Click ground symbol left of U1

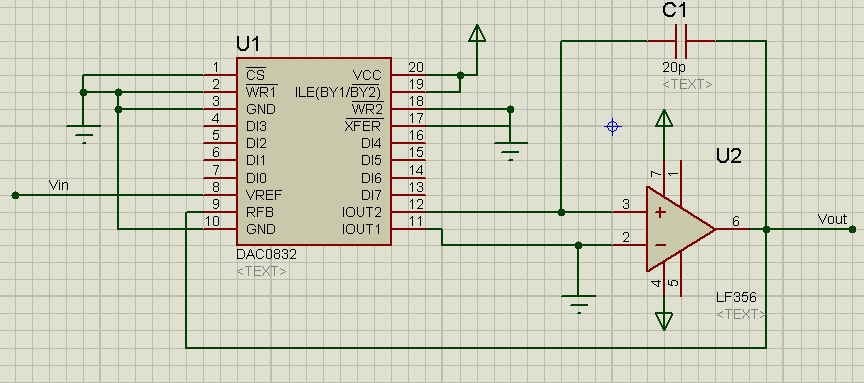click(x=83, y=134)
